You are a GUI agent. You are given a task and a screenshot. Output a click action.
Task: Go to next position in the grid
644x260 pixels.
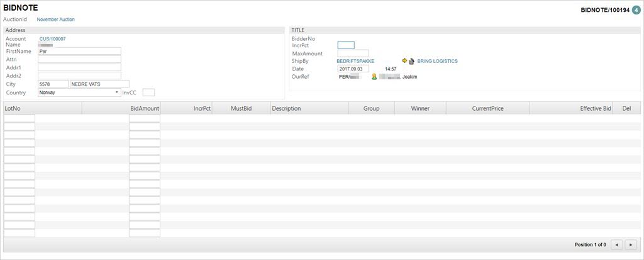[x=631, y=244]
